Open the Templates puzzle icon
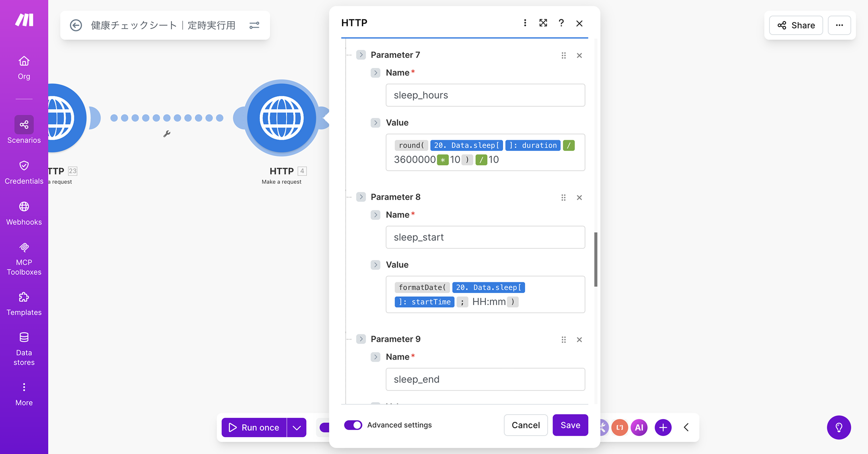This screenshot has height=454, width=868. pos(24,297)
